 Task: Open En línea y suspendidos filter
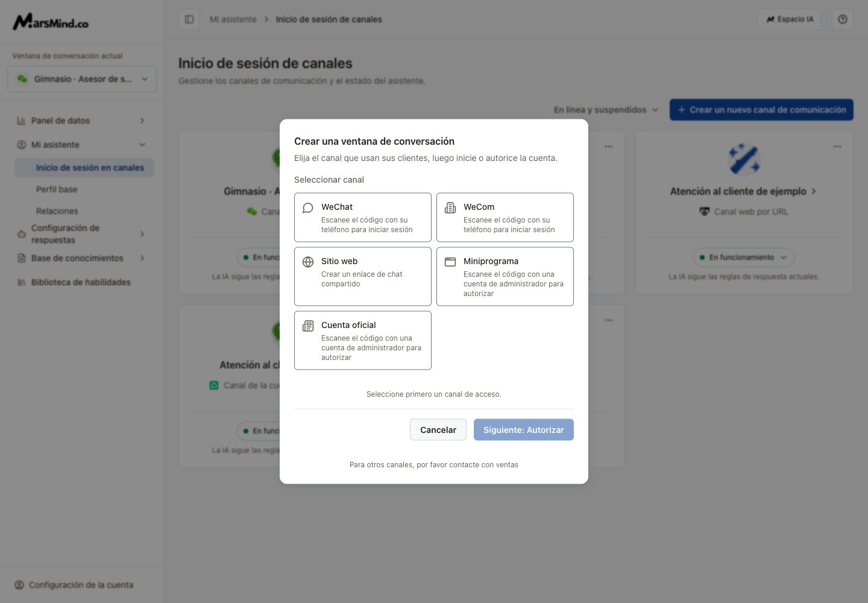[x=606, y=110]
